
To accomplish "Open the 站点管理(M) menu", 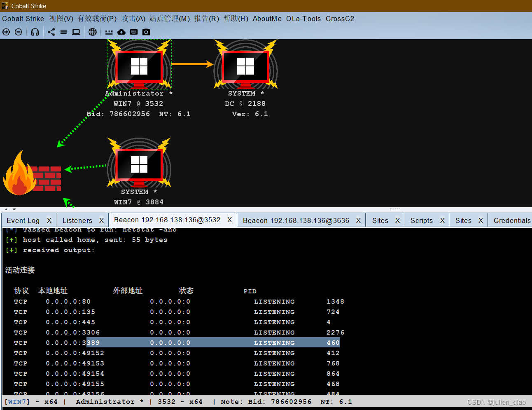I will (x=170, y=19).
